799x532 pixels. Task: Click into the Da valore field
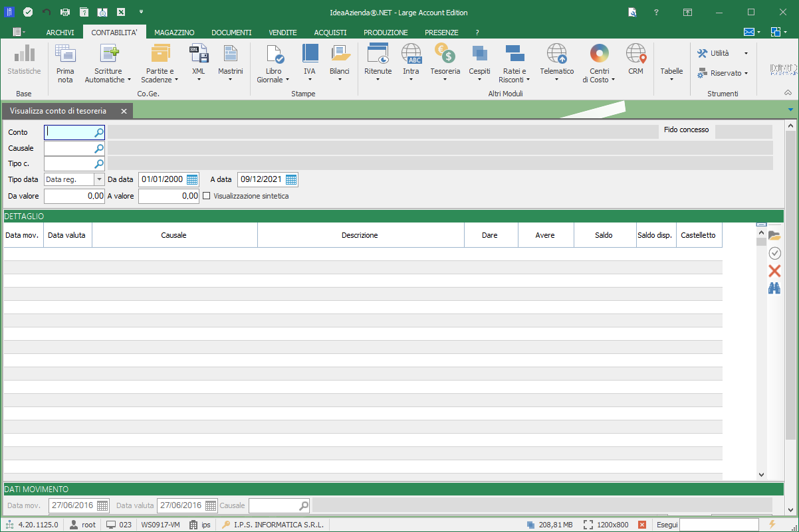pyautogui.click(x=74, y=196)
